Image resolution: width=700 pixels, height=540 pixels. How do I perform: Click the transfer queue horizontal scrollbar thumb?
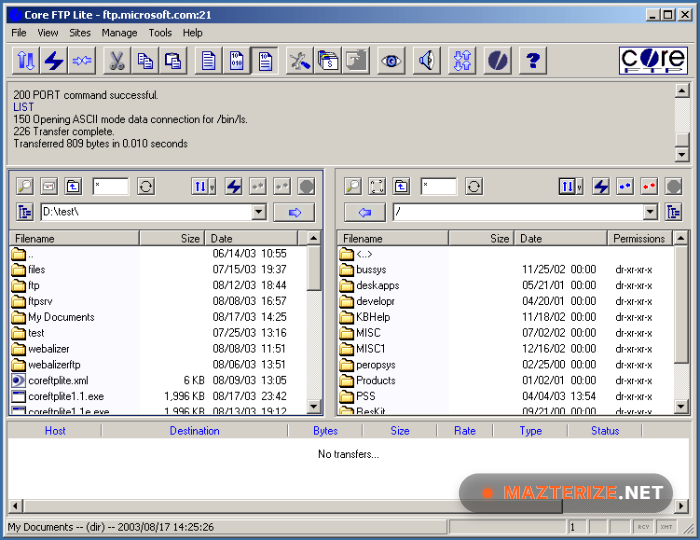click(293, 506)
